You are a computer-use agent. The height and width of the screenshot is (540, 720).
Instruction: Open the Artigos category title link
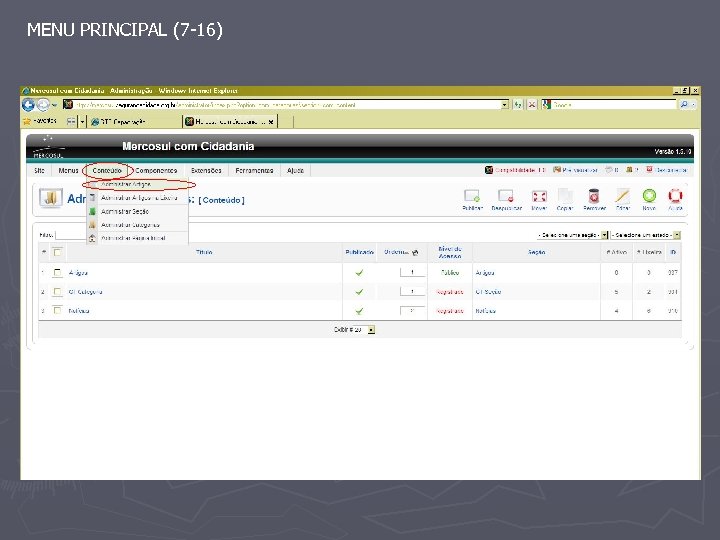[x=78, y=273]
